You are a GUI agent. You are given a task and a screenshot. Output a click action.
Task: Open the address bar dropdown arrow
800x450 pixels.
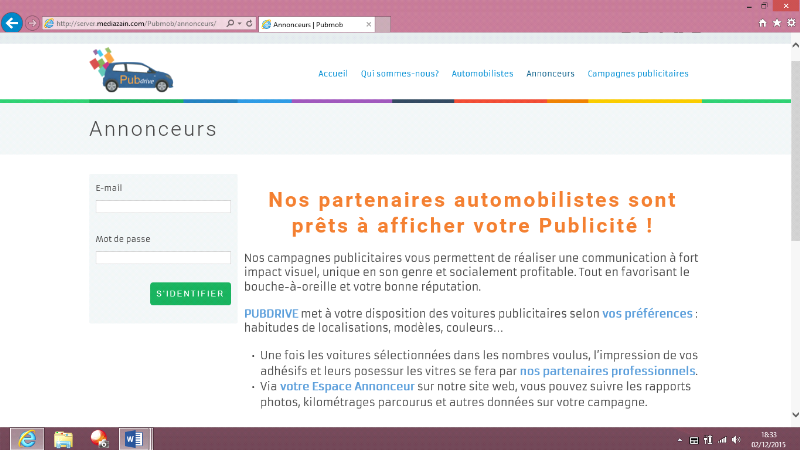point(239,23)
